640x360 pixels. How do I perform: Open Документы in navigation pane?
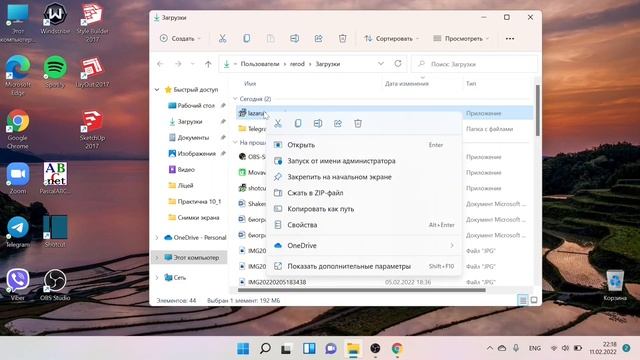(x=189, y=138)
